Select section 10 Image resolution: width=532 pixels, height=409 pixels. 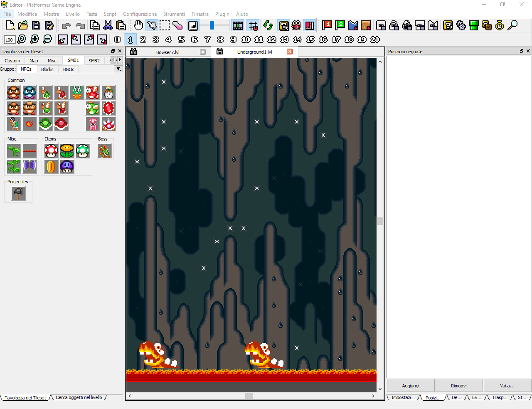[246, 39]
